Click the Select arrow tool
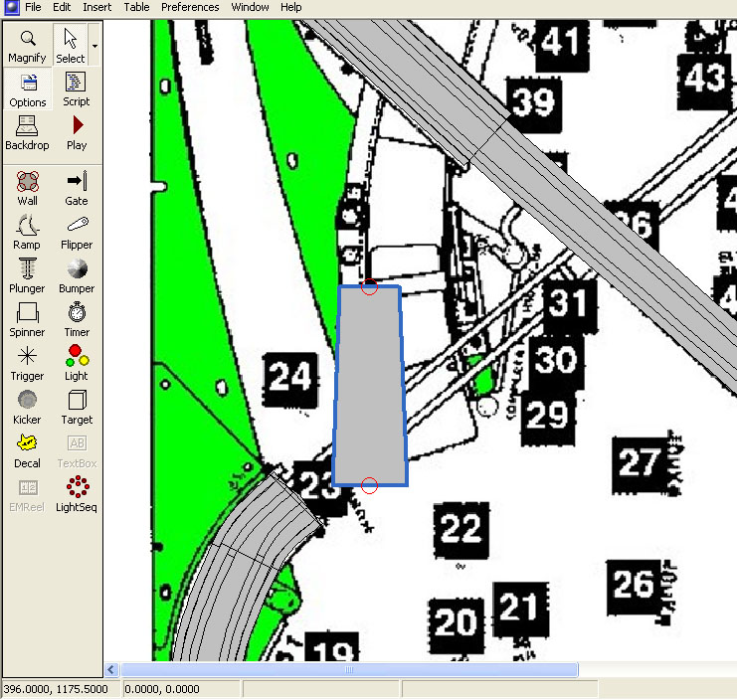 pos(70,46)
